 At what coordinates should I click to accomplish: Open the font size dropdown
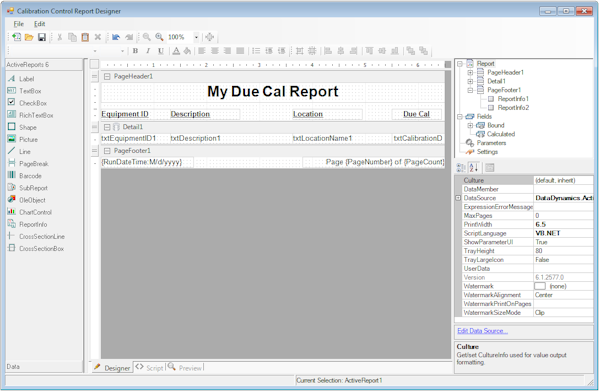click(122, 51)
